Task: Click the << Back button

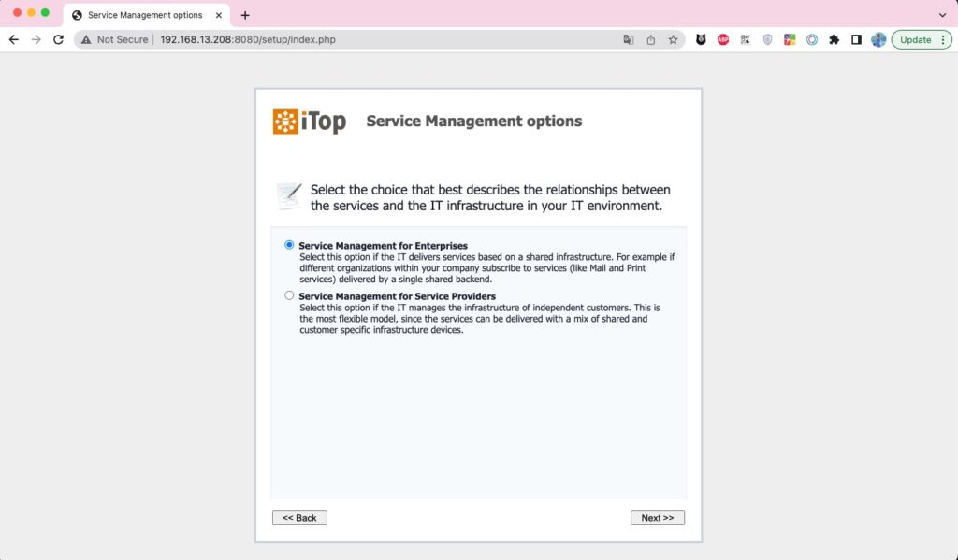Action: (x=299, y=518)
